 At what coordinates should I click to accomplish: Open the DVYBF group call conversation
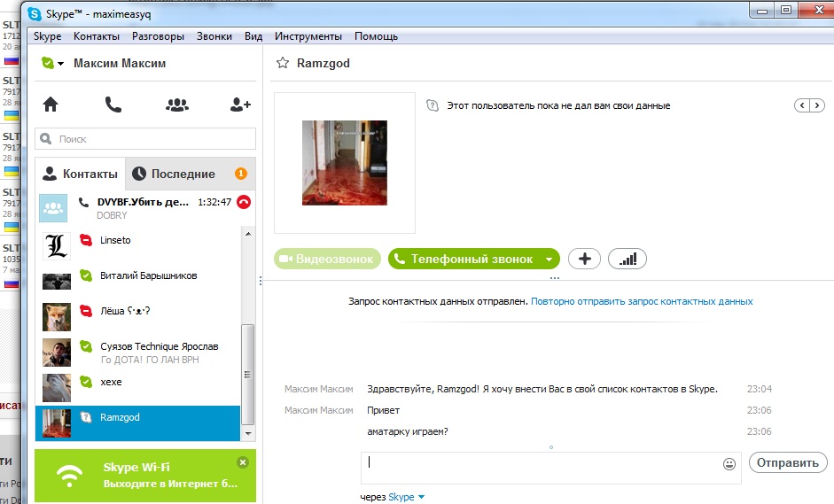pyautogui.click(x=145, y=208)
